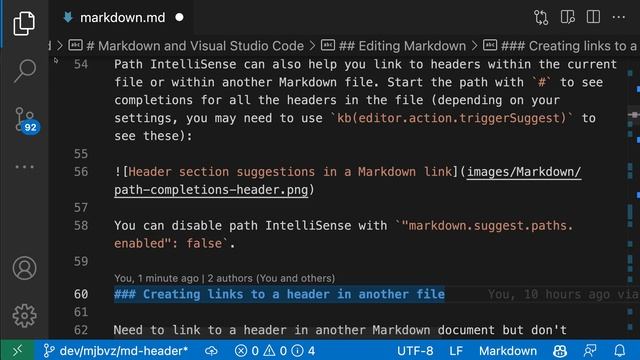Click line number 58 in gutter

81,226
